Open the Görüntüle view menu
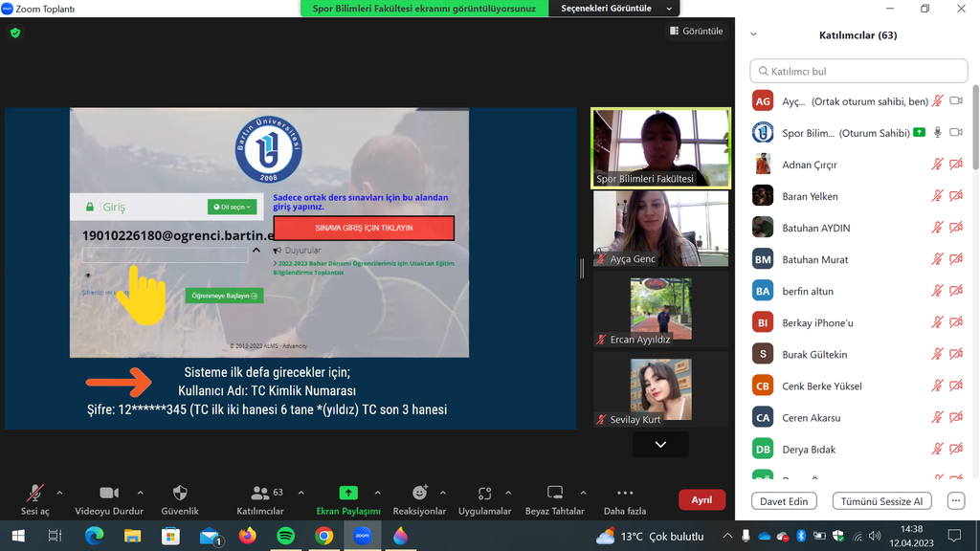Screen dimensions: 980x551 (696, 32)
